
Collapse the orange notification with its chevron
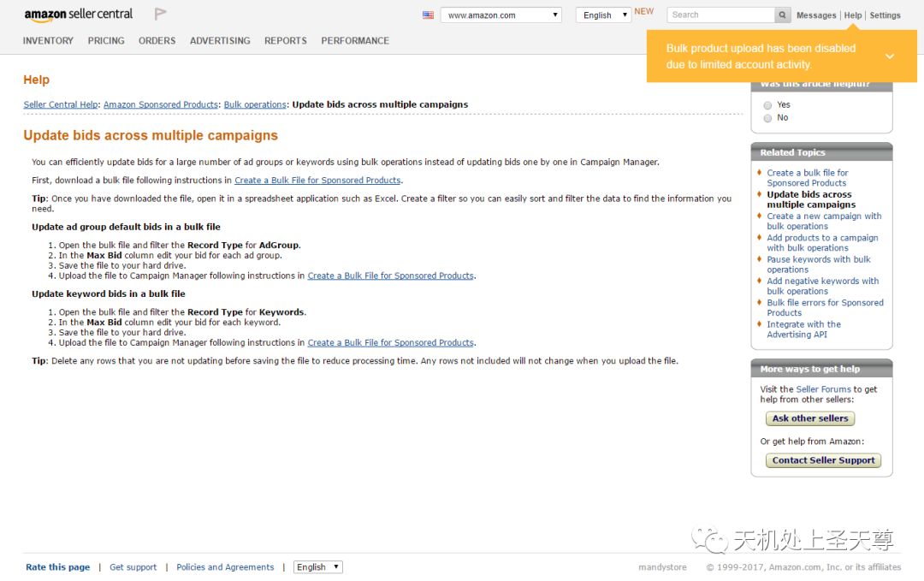889,56
